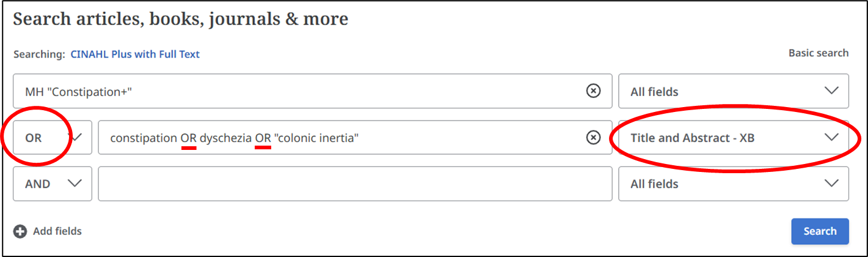Screen dimensions: 868x257
Task: Click the blue Search button
Action: point(820,231)
